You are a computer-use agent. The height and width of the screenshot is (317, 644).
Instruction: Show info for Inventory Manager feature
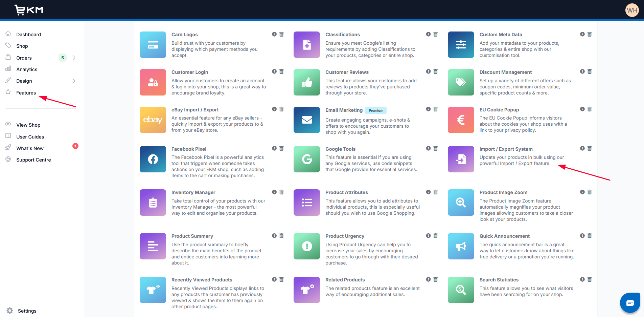click(x=274, y=192)
